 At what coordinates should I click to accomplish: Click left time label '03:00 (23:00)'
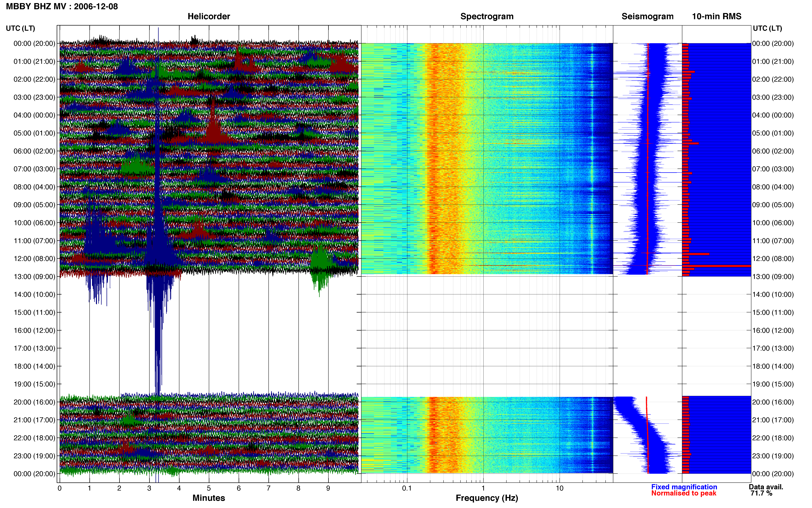pos(34,97)
